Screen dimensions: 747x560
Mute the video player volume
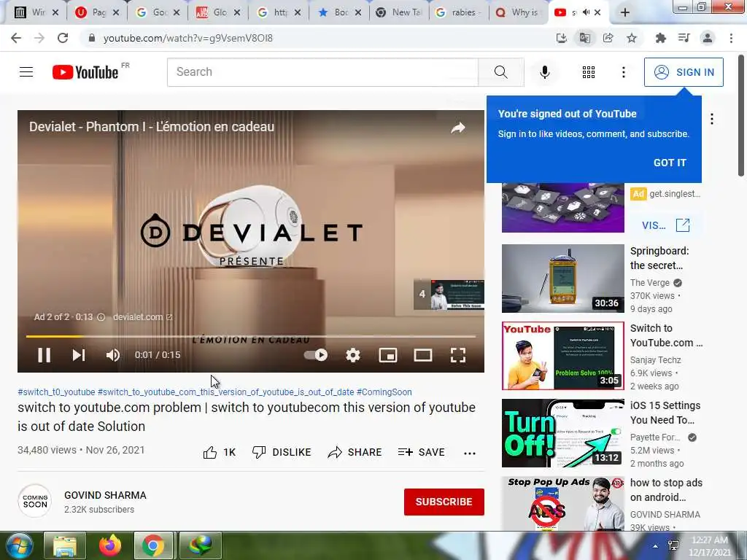113,355
